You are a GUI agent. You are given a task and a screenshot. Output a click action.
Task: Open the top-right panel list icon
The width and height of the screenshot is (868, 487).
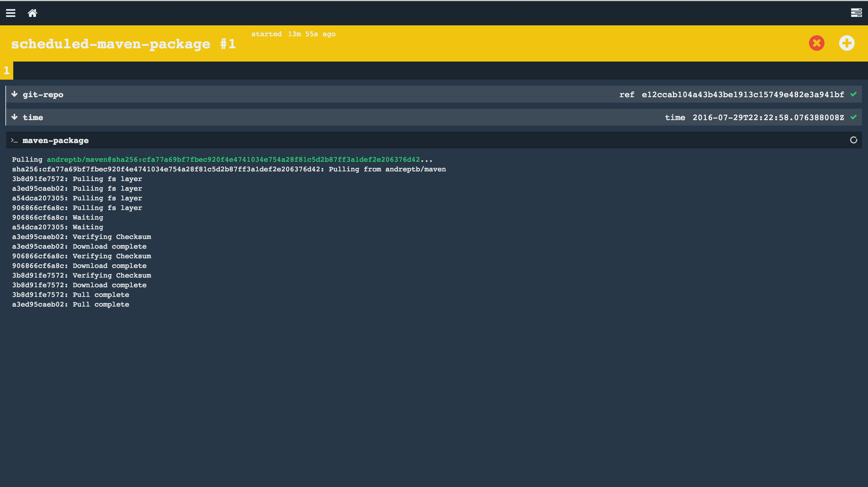(x=856, y=13)
